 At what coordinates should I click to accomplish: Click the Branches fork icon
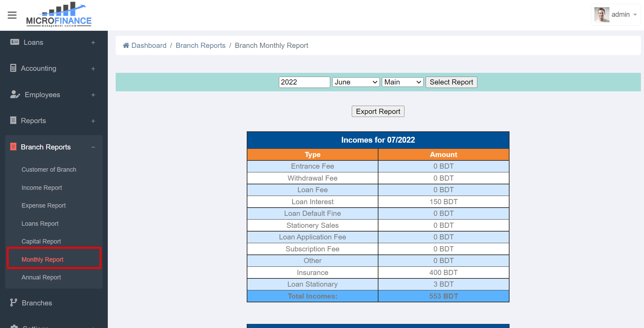click(x=14, y=303)
